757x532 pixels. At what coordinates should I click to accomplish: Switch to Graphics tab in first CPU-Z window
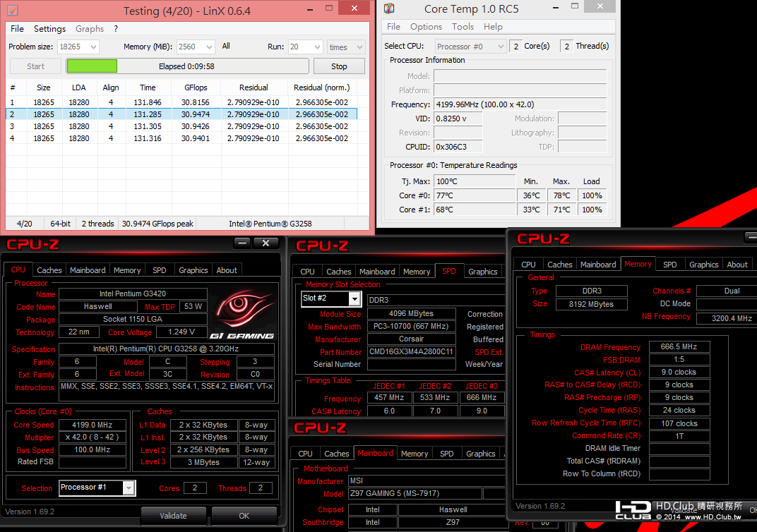pyautogui.click(x=193, y=270)
